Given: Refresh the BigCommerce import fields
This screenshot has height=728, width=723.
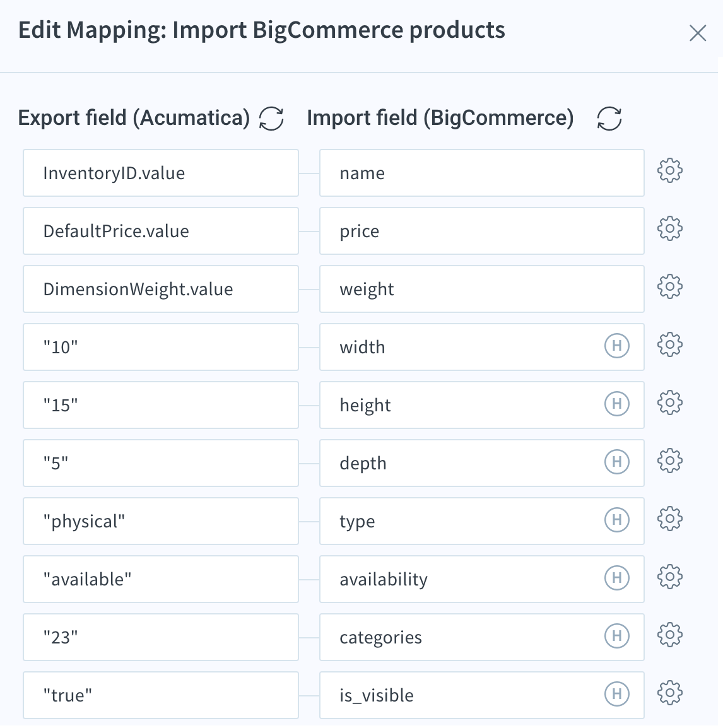Looking at the screenshot, I should click(609, 119).
